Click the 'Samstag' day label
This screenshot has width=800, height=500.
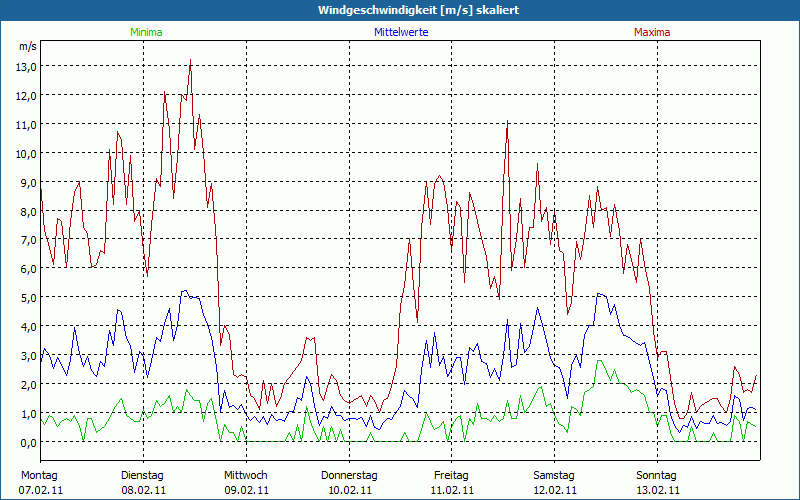pyautogui.click(x=554, y=475)
